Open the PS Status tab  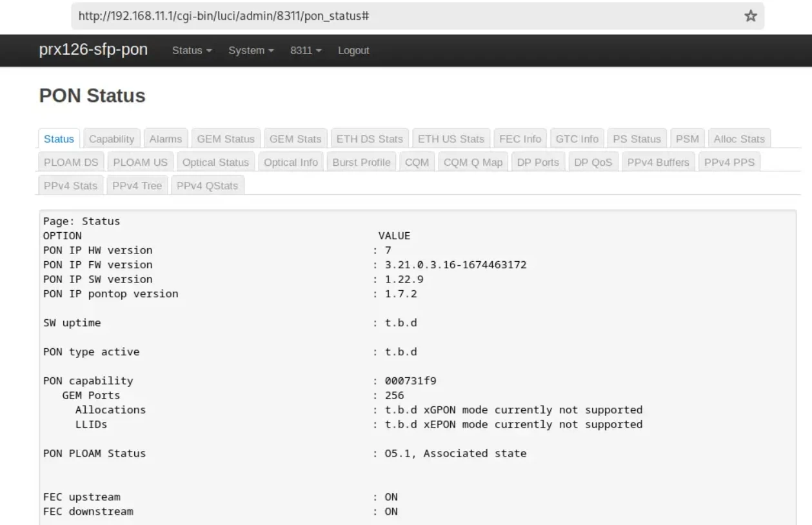coord(637,139)
